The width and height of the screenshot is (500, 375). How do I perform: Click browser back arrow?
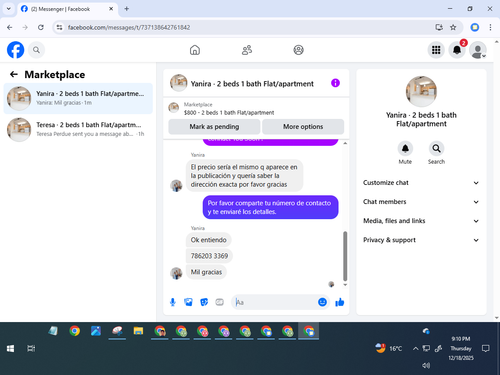(10, 27)
